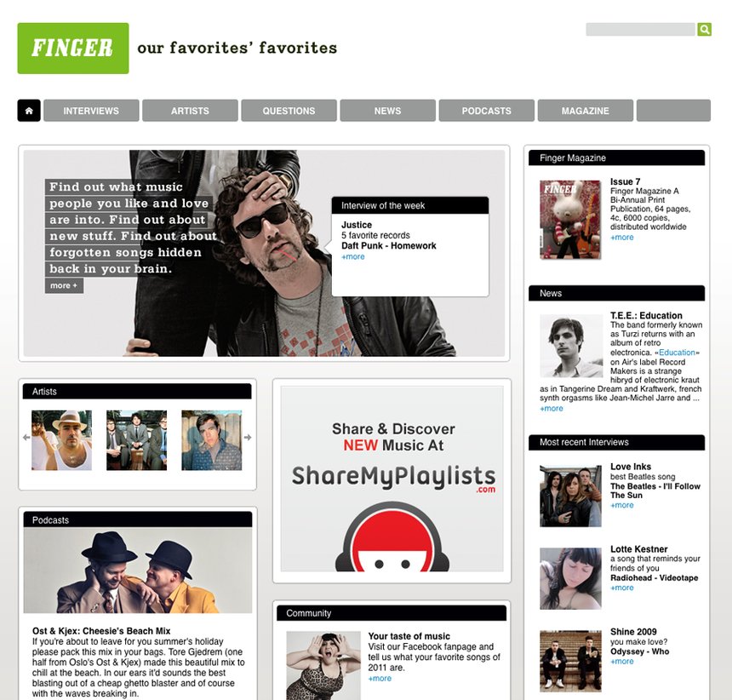This screenshot has height=700, width=732.
Task: Click the Education link in news text
Action: (x=677, y=353)
